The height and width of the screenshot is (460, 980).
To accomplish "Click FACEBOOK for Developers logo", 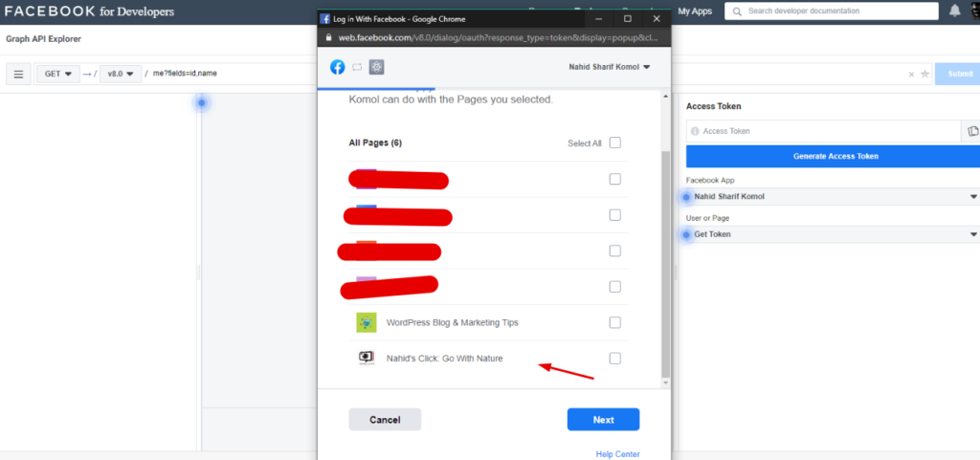I will (89, 11).
